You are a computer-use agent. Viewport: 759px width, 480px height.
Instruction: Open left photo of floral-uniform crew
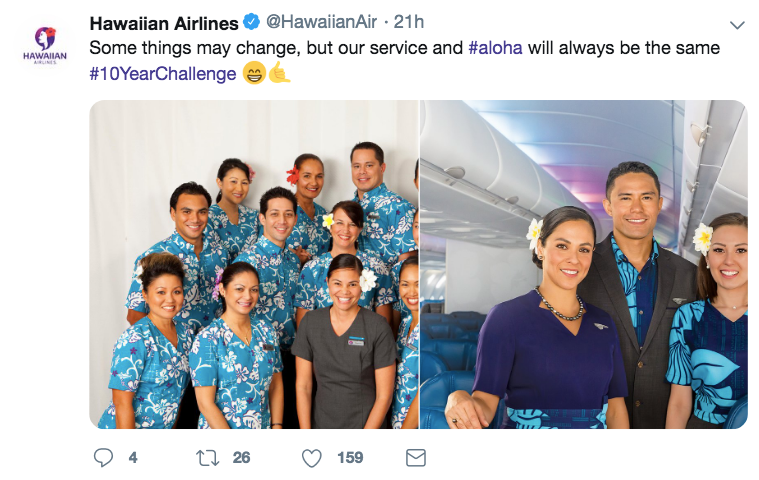254,264
